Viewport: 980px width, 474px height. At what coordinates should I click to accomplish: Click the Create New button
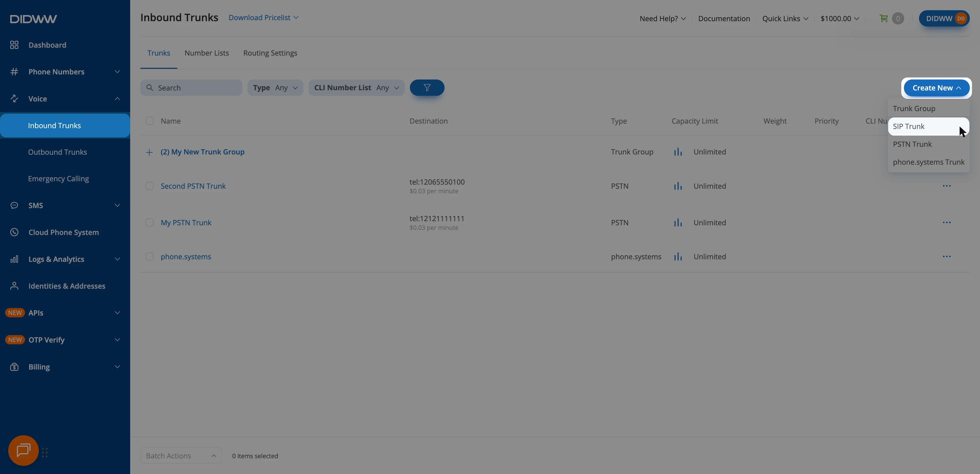[936, 88]
